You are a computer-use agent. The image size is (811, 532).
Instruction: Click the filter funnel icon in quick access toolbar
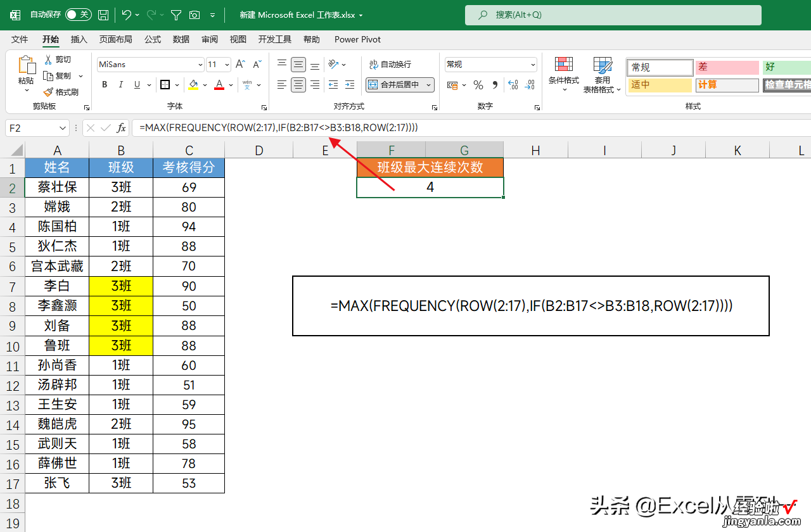[x=177, y=15]
